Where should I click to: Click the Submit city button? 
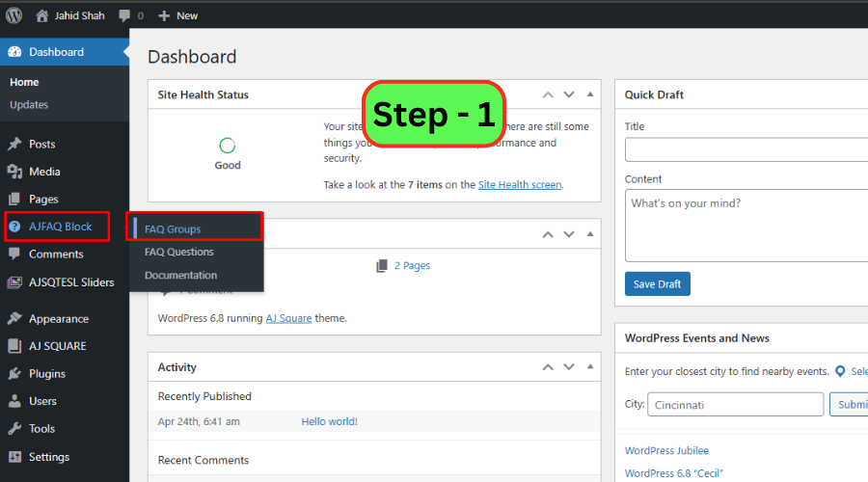click(x=849, y=405)
